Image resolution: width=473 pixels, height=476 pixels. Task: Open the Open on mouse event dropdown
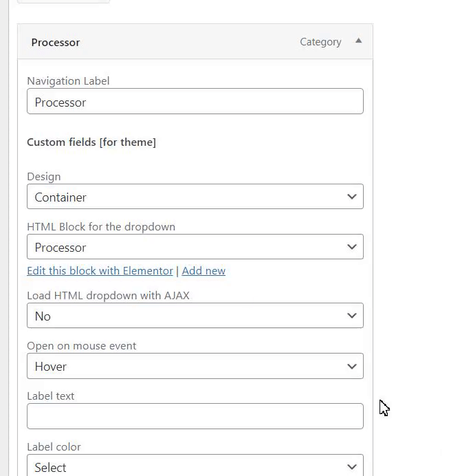(x=186, y=366)
